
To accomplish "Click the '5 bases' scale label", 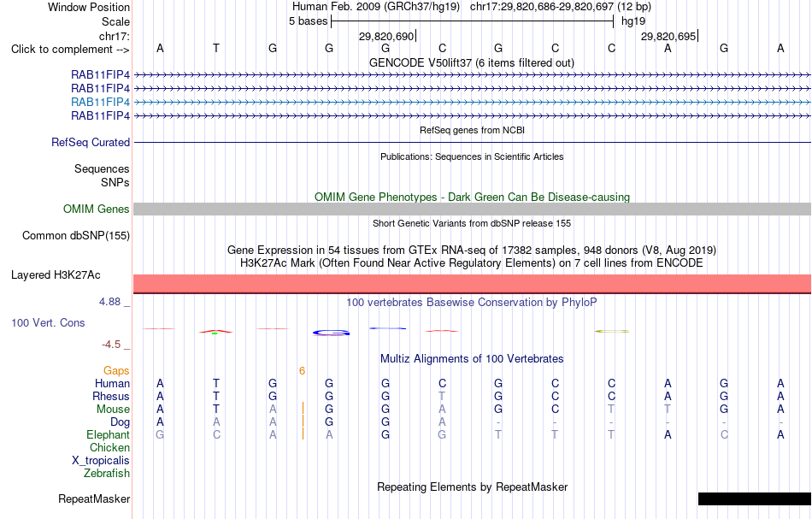I will click(x=308, y=21).
